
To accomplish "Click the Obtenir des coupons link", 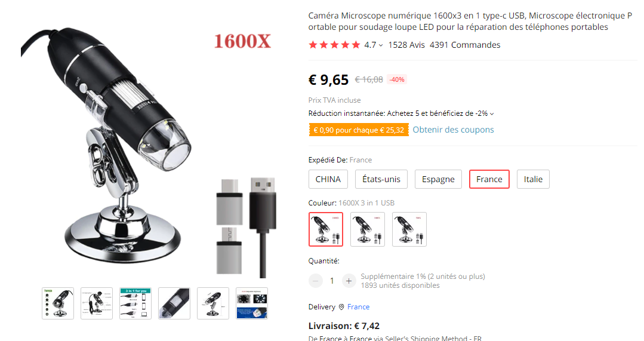I will click(453, 130).
